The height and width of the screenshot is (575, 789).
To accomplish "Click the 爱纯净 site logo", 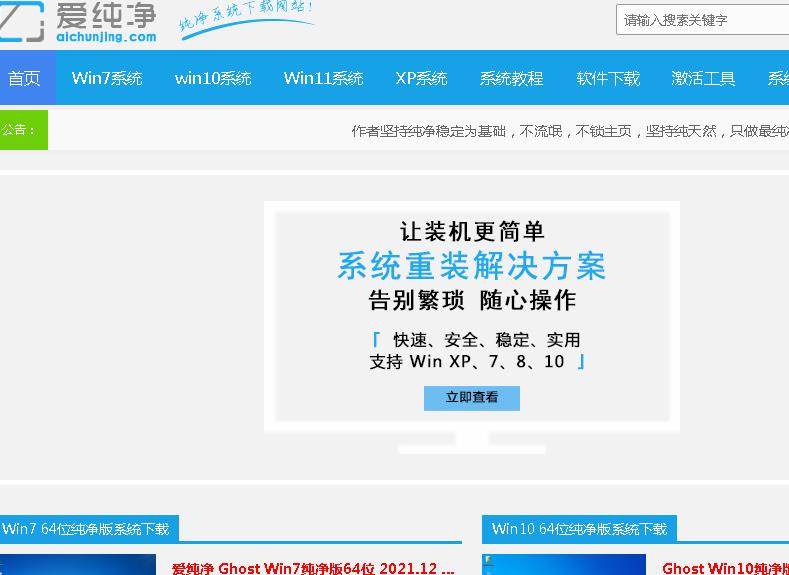I will [x=78, y=21].
